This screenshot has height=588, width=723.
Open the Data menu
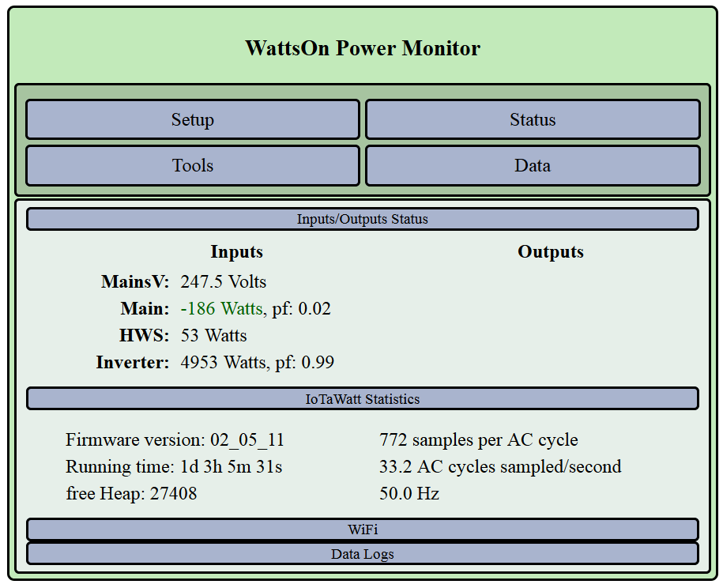click(x=533, y=165)
